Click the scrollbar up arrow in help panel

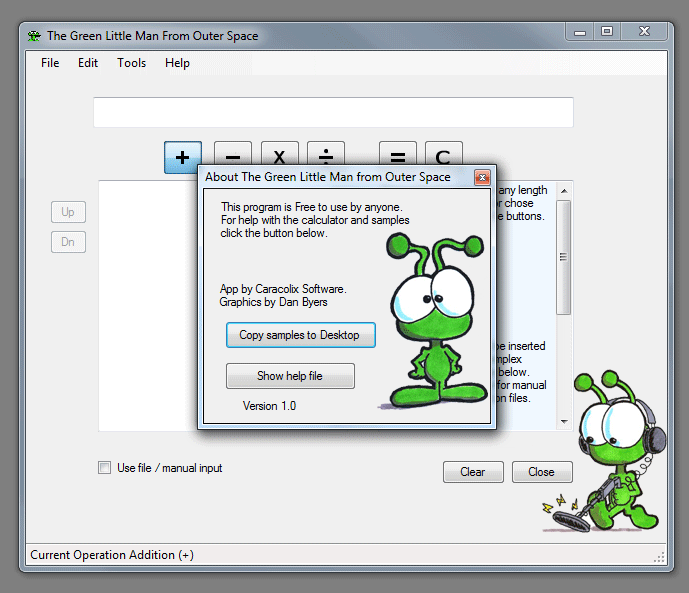(564, 190)
